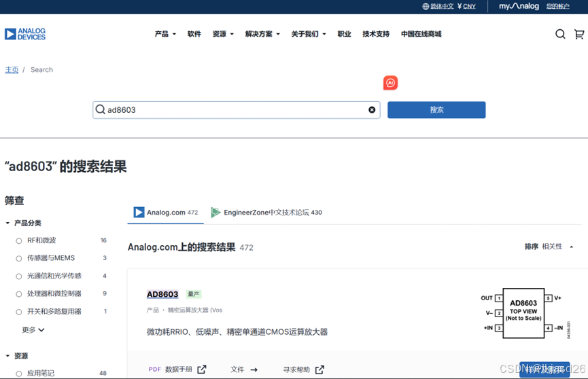
Task: Expand 更多 product categories
Action: click(x=33, y=330)
